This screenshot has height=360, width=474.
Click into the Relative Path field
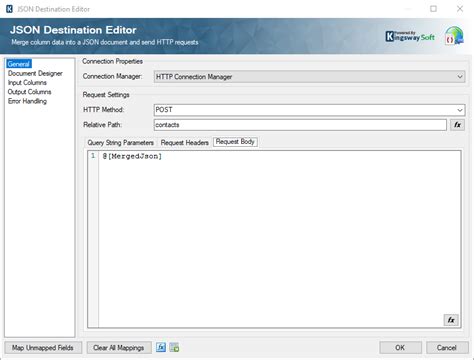point(300,125)
